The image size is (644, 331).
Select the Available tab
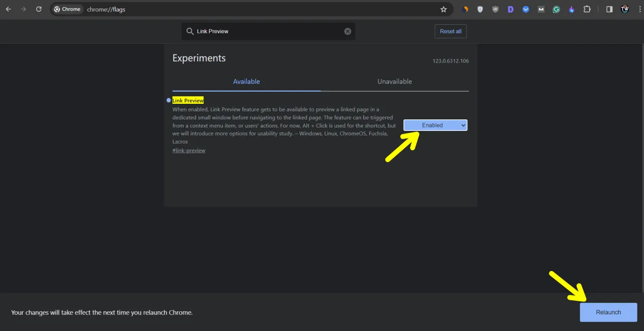coord(246,81)
